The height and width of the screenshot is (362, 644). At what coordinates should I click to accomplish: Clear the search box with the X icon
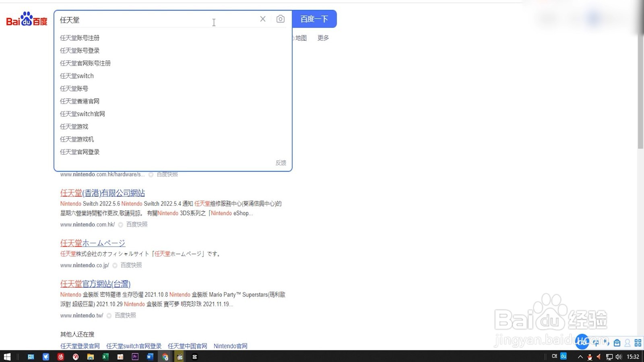point(263,19)
